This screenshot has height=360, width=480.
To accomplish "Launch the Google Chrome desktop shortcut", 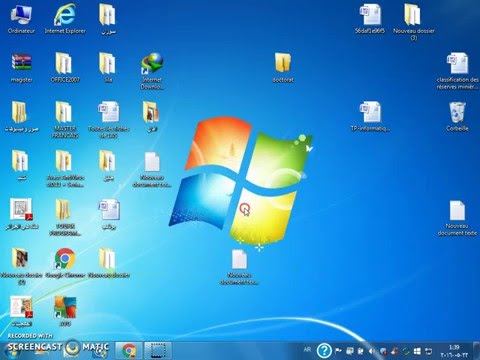I will tap(65, 263).
